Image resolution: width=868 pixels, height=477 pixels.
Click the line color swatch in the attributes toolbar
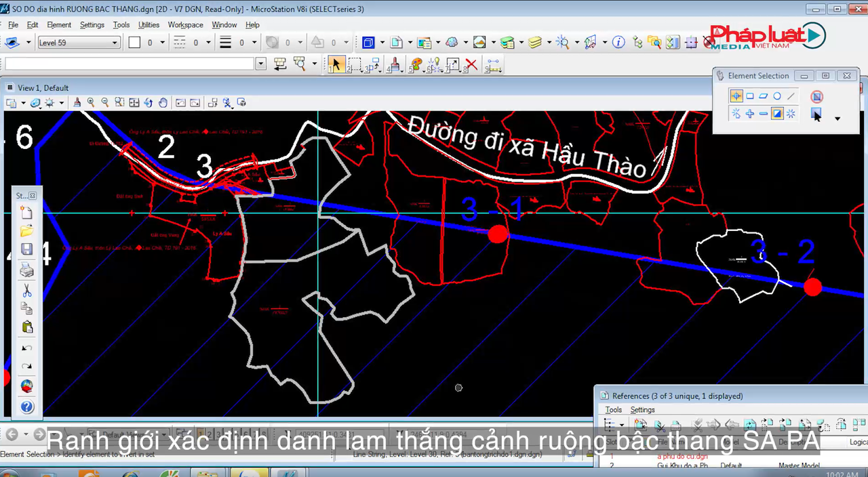(x=134, y=42)
